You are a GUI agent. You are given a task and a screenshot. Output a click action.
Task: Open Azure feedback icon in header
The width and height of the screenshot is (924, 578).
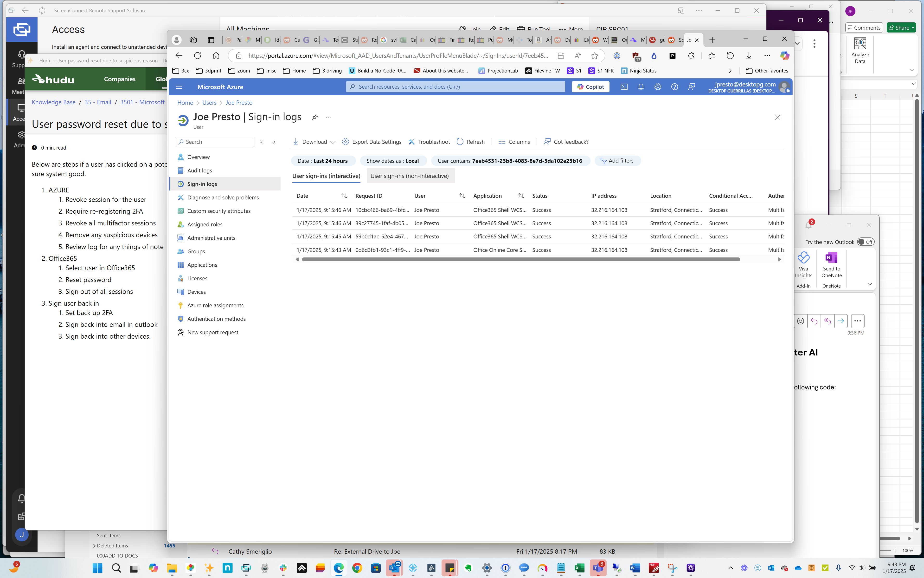[x=692, y=87]
